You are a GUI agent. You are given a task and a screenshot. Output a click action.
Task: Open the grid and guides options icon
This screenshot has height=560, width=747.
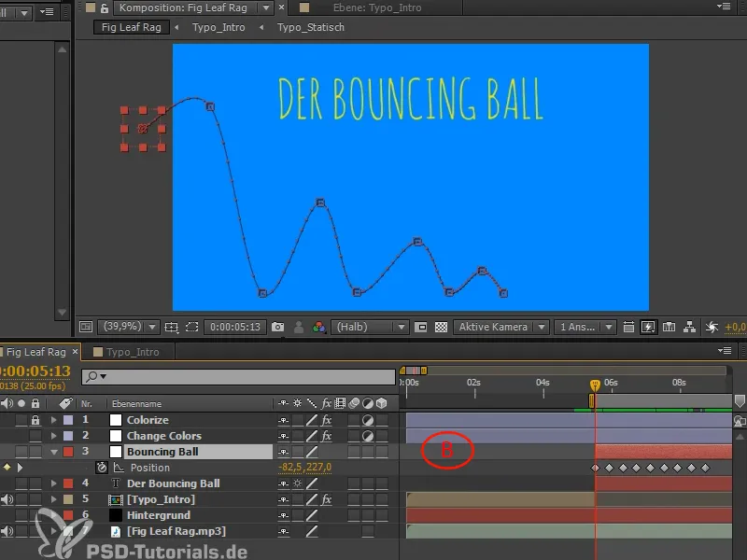click(171, 327)
